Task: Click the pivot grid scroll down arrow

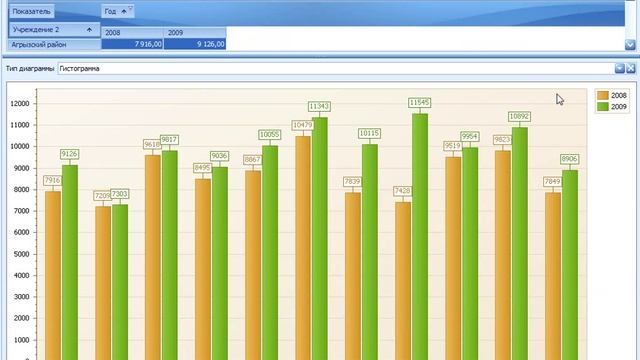Action: click(630, 44)
